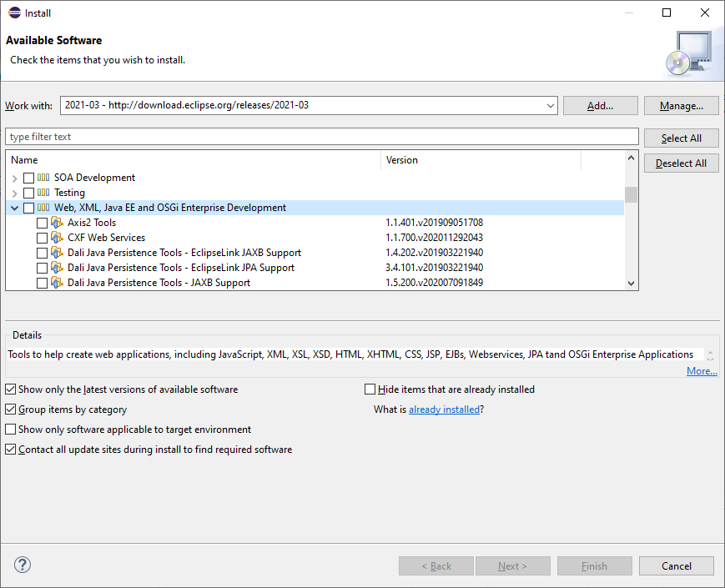Click the Dali EclipseLink JAXB Support icon
Image resolution: width=725 pixels, height=588 pixels.
click(x=57, y=253)
